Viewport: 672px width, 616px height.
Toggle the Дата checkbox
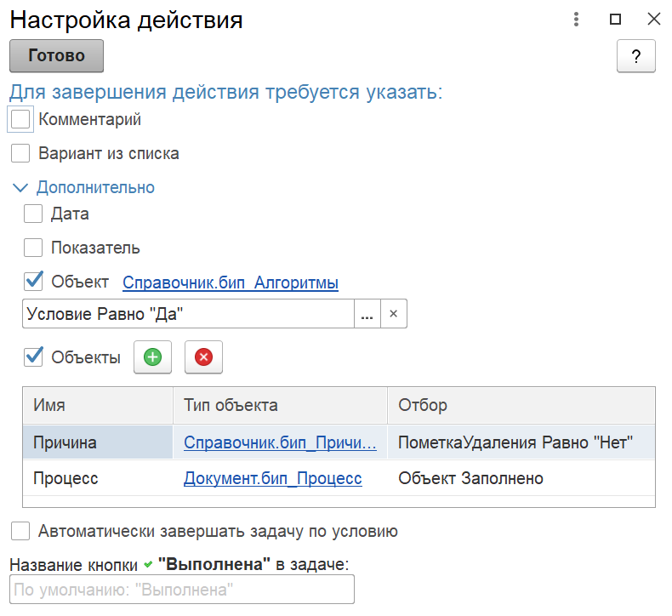click(x=33, y=214)
